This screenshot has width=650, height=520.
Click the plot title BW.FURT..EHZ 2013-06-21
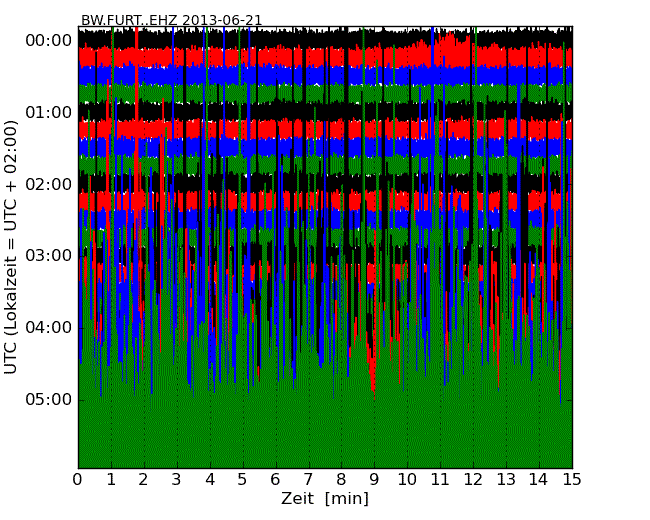pyautogui.click(x=171, y=20)
